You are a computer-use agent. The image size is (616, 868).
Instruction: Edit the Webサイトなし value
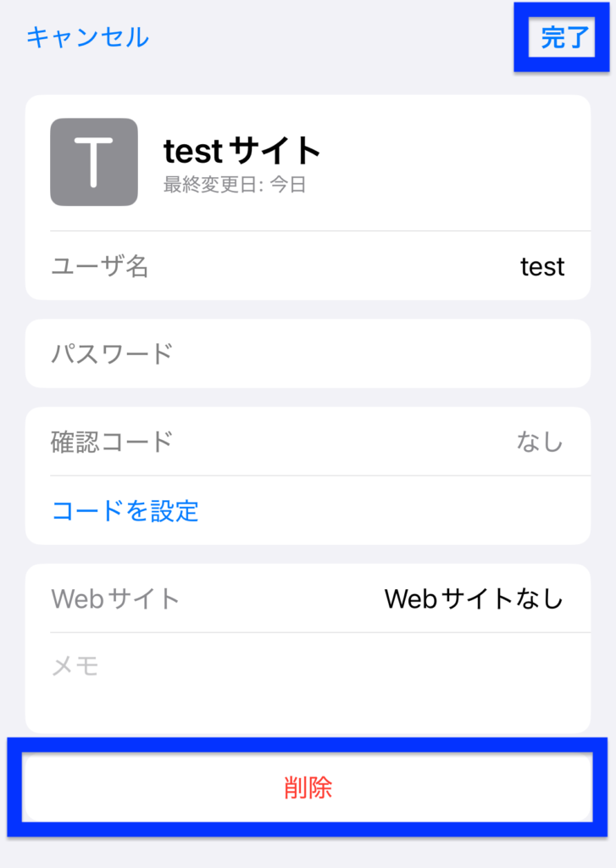click(x=474, y=599)
